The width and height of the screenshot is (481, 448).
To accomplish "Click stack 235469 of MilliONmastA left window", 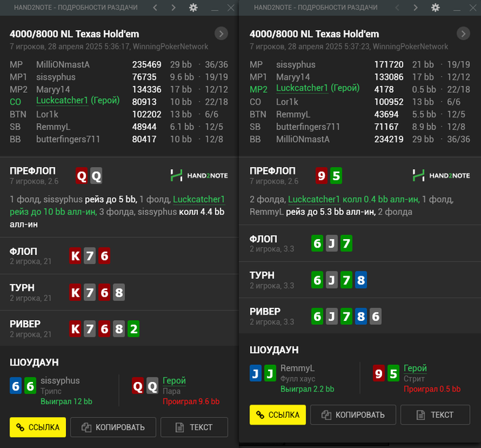I will [x=146, y=65].
